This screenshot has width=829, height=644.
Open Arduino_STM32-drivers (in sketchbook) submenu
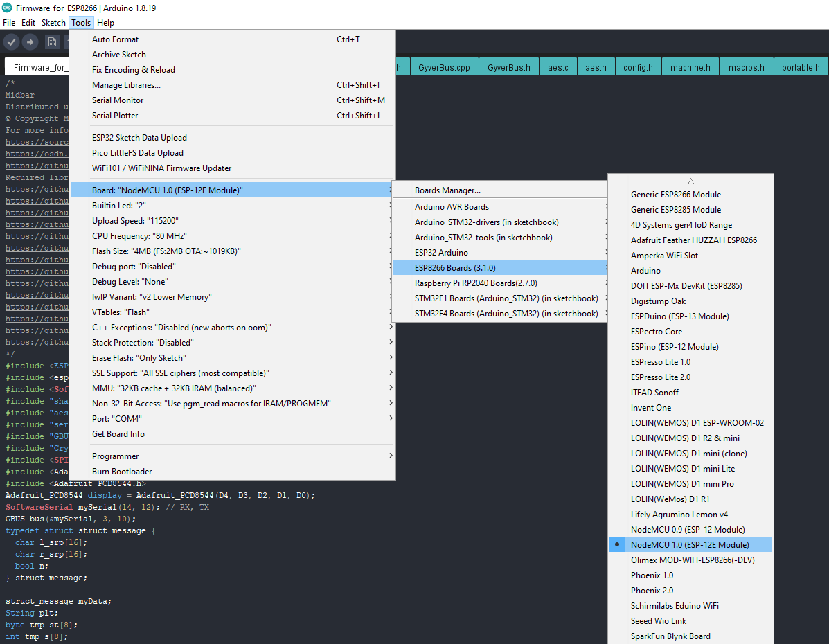500,222
